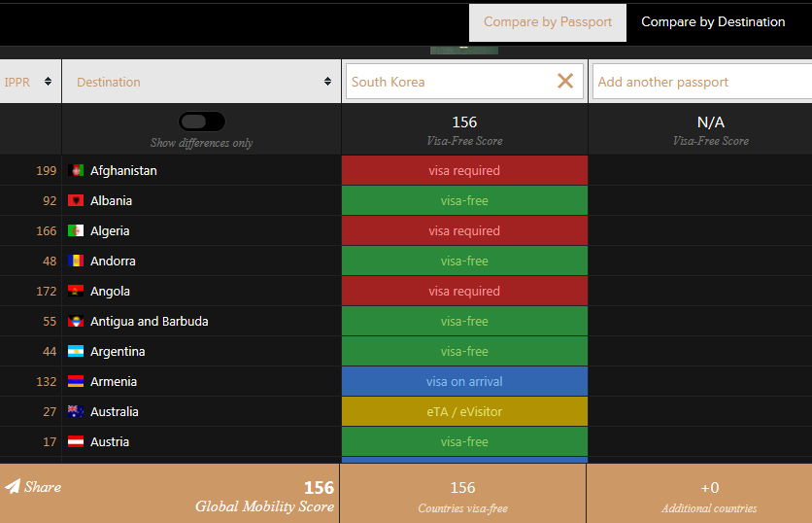Toggle Show differences only switch
Viewport: 812px width, 523px height.
point(202,122)
